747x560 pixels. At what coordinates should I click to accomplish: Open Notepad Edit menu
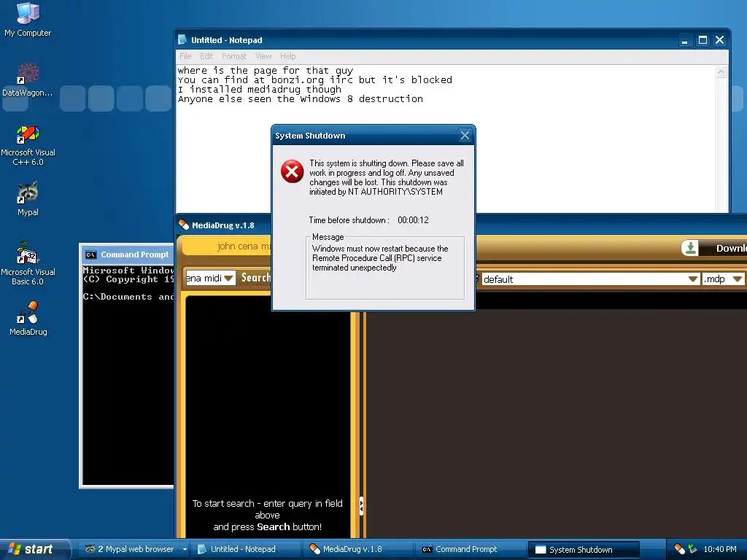(206, 56)
